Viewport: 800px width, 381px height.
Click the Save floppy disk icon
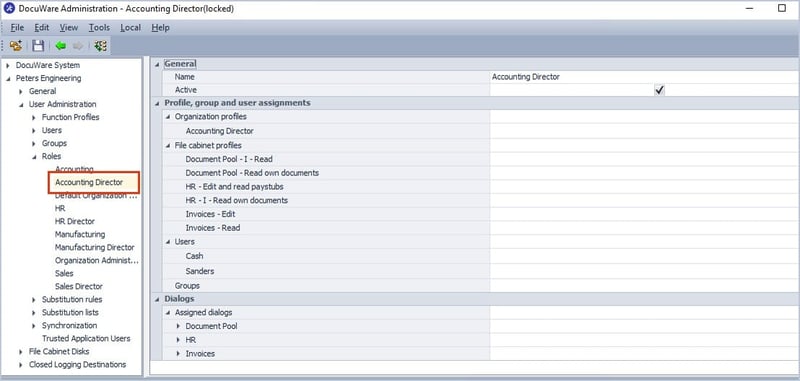click(x=38, y=46)
